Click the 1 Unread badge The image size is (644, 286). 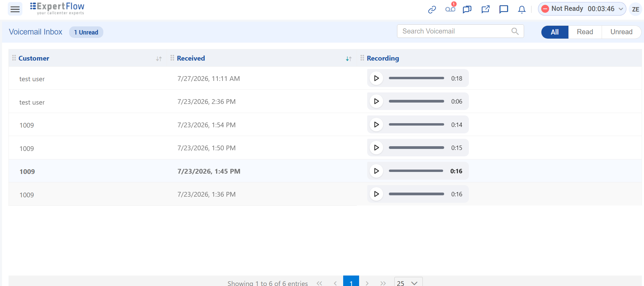click(86, 32)
